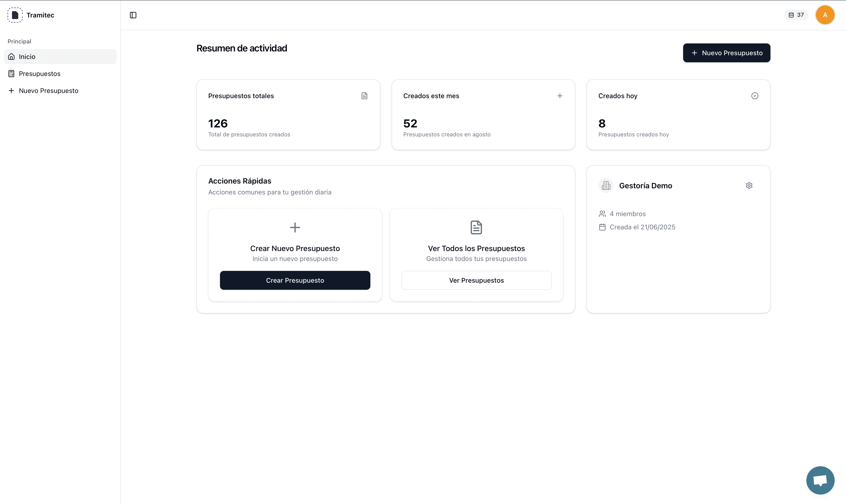Viewport: 846px width, 504px height.
Task: Click the 4 miembros members entry
Action: (627, 214)
